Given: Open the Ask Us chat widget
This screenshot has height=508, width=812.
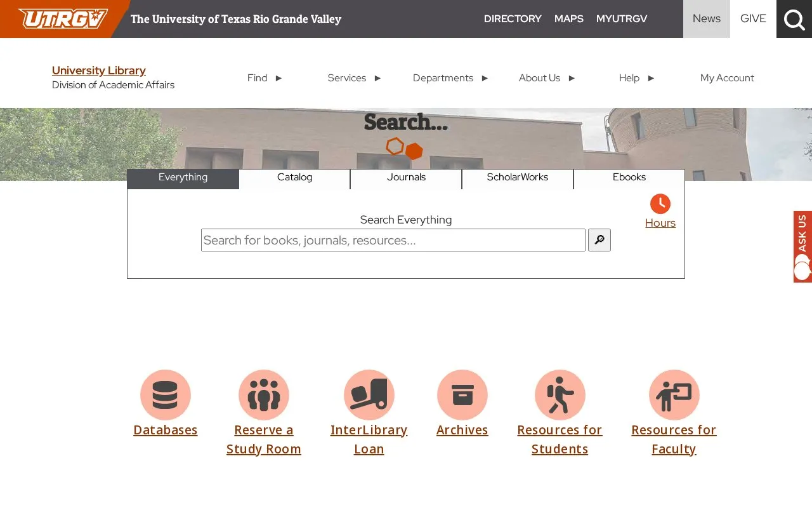Looking at the screenshot, I should coord(802,246).
